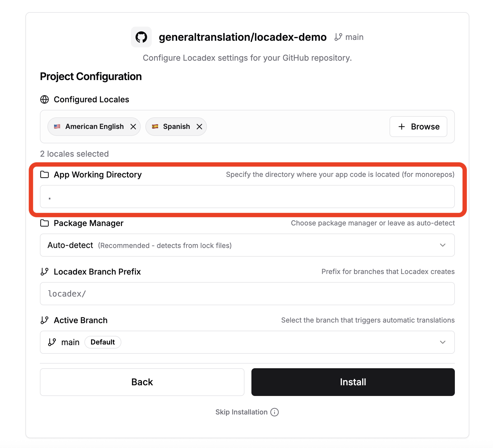Image resolution: width=493 pixels, height=448 pixels.
Task: Click the branch icon beside Locadex Branch Prefix
Action: pyautogui.click(x=44, y=271)
